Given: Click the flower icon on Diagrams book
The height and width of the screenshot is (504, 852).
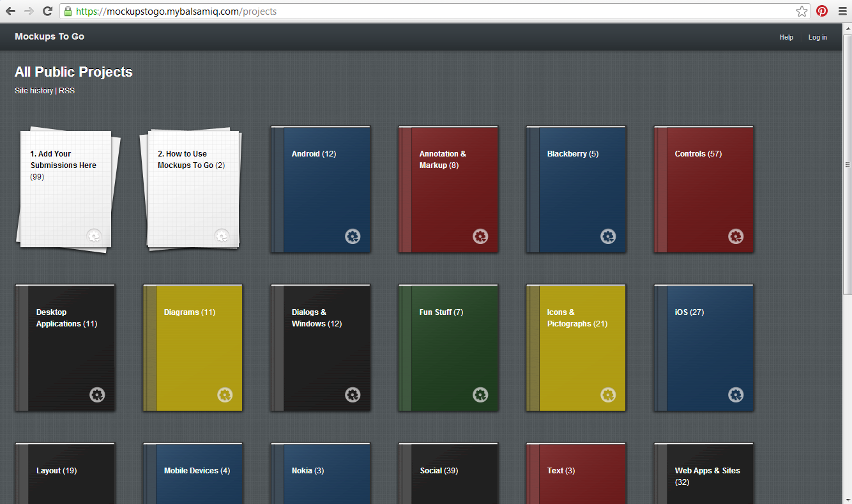Looking at the screenshot, I should [225, 395].
